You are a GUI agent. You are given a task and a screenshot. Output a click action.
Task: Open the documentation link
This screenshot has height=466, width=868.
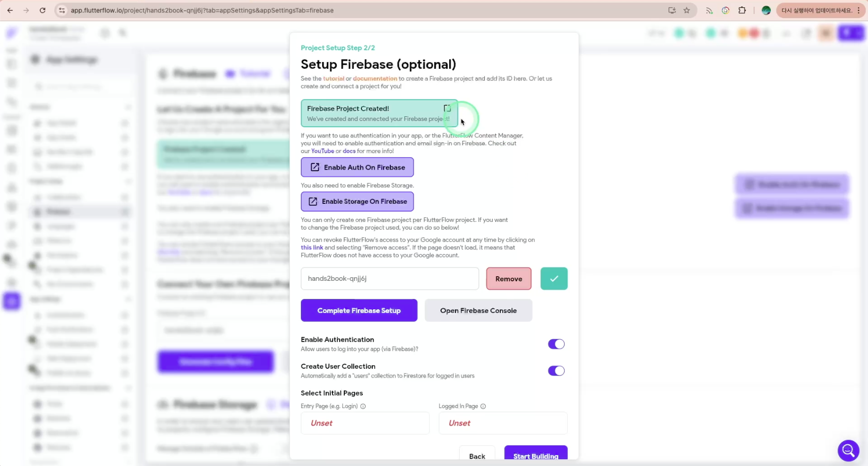[x=375, y=79]
